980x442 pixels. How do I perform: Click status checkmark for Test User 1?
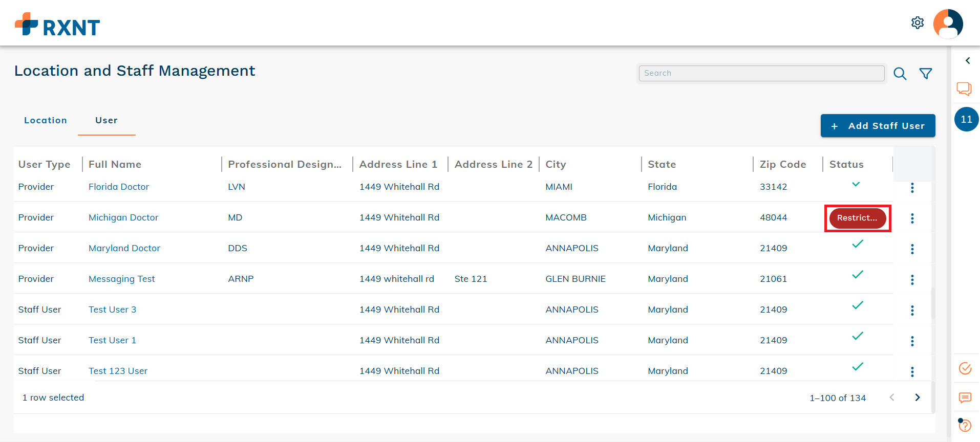(858, 336)
